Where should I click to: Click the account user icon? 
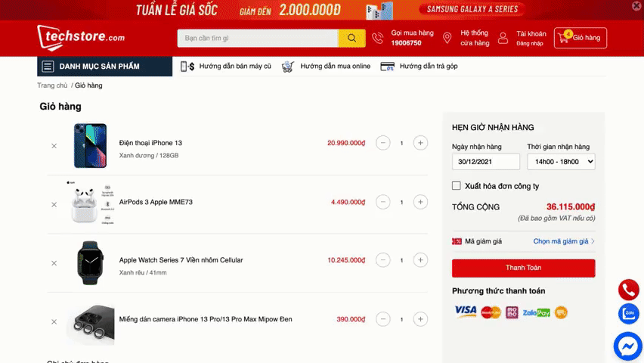[503, 38]
